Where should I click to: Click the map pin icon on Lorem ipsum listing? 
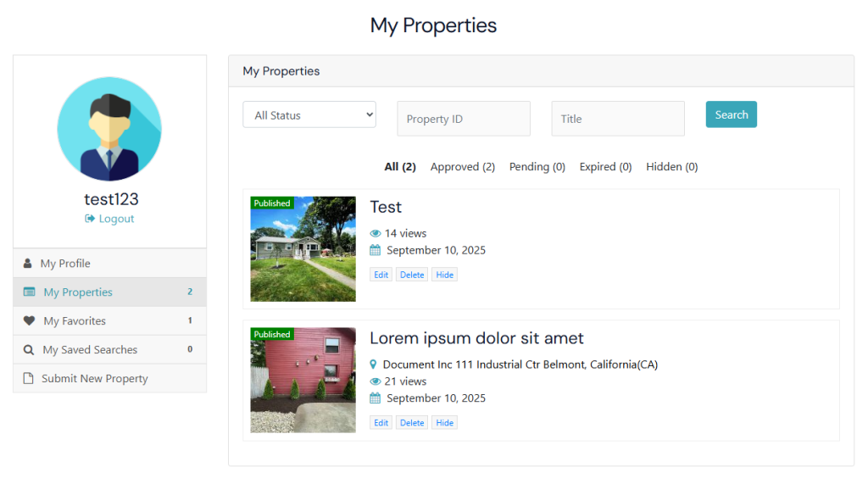point(374,364)
